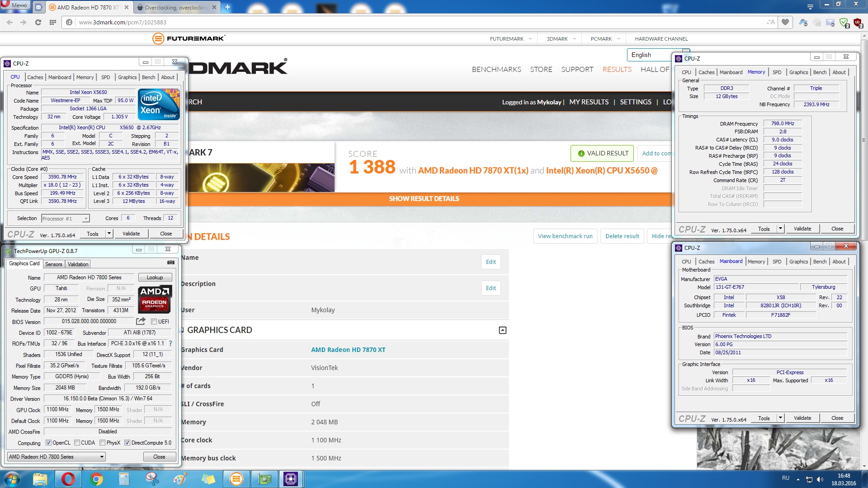Close the GPU-Z window with Close button
The image size is (868, 488).
tap(159, 457)
